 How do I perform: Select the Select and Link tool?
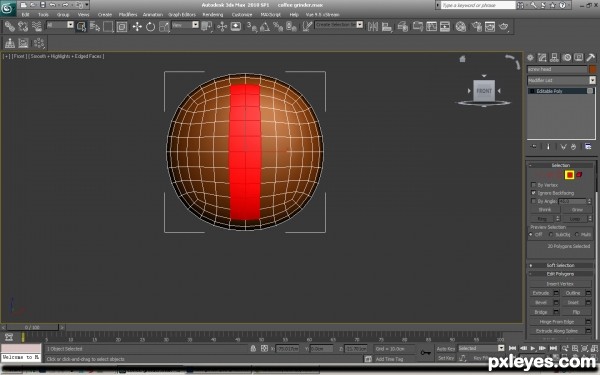(x=10, y=26)
